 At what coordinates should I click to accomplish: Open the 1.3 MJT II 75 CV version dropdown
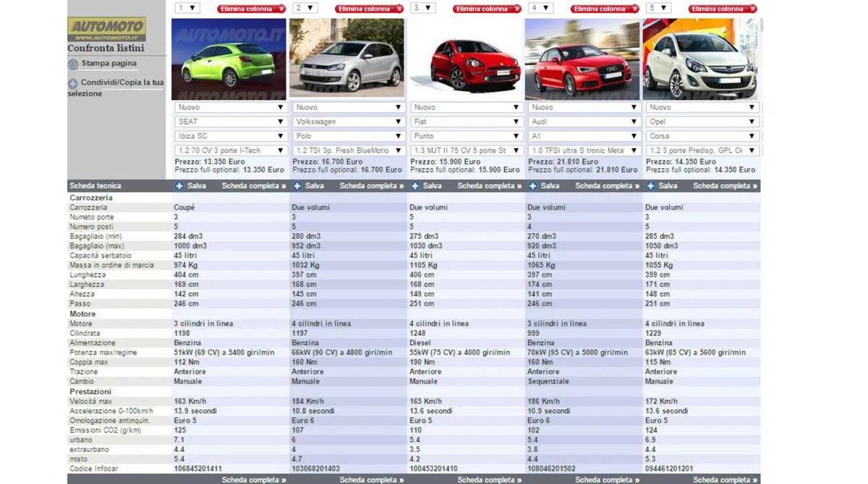tap(467, 150)
